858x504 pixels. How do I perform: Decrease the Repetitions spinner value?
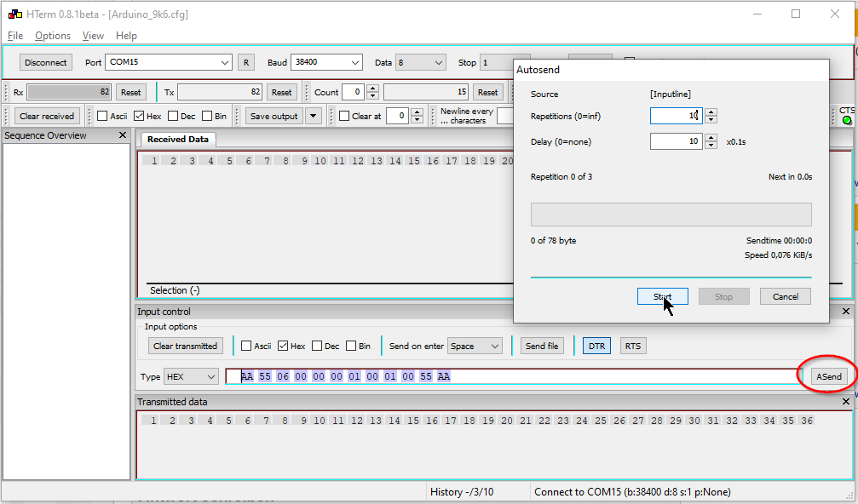click(x=711, y=119)
